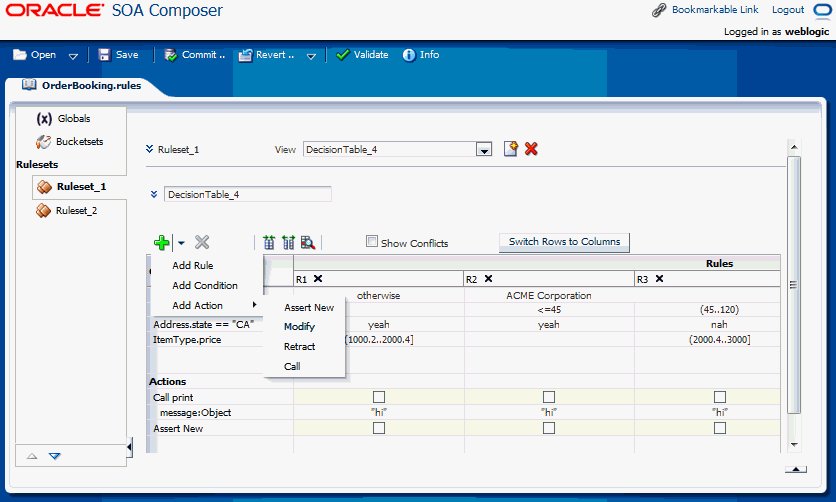Click the second column tool icon in table toolbar
Viewport: 836px width, 502px height.
coord(288,243)
